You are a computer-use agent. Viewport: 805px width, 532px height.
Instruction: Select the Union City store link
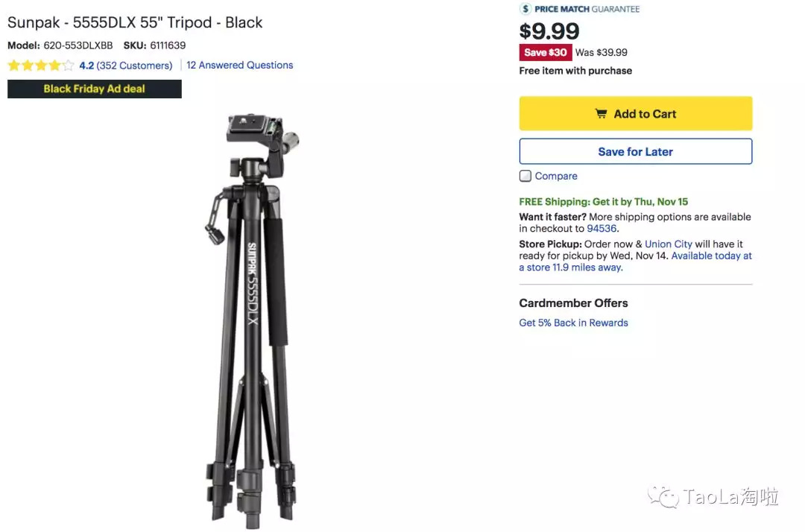point(668,244)
